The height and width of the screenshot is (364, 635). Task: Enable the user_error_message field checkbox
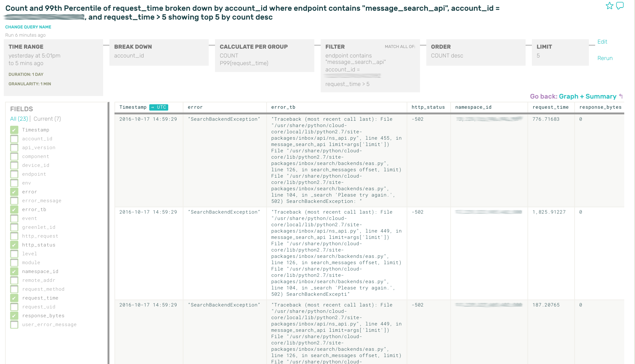[14, 325]
